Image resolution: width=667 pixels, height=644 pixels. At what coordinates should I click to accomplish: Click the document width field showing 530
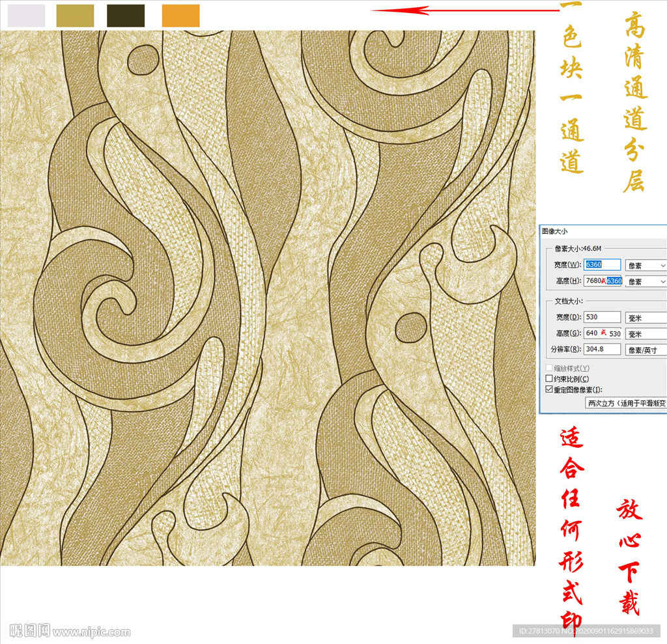coord(603,317)
